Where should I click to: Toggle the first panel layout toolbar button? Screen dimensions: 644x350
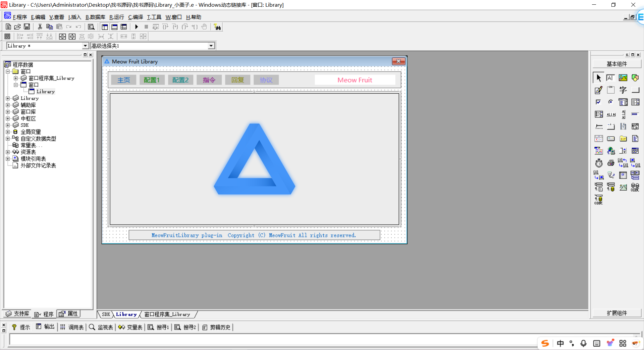(105, 27)
